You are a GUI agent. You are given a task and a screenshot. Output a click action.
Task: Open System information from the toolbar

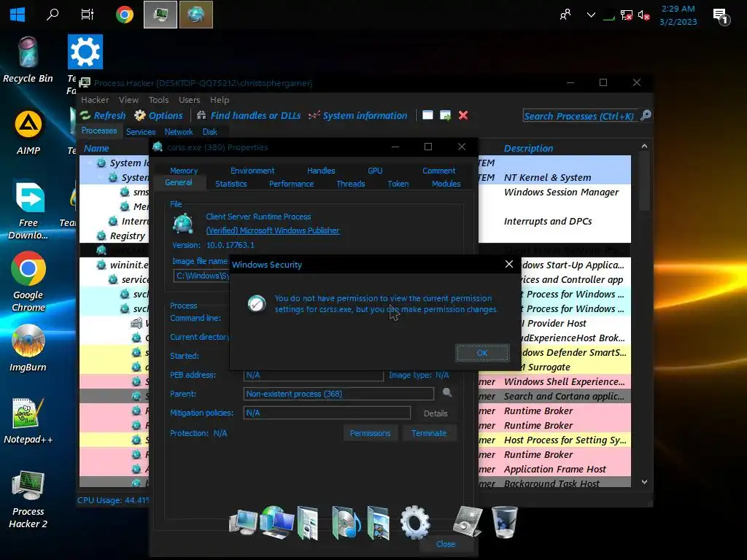(x=357, y=116)
